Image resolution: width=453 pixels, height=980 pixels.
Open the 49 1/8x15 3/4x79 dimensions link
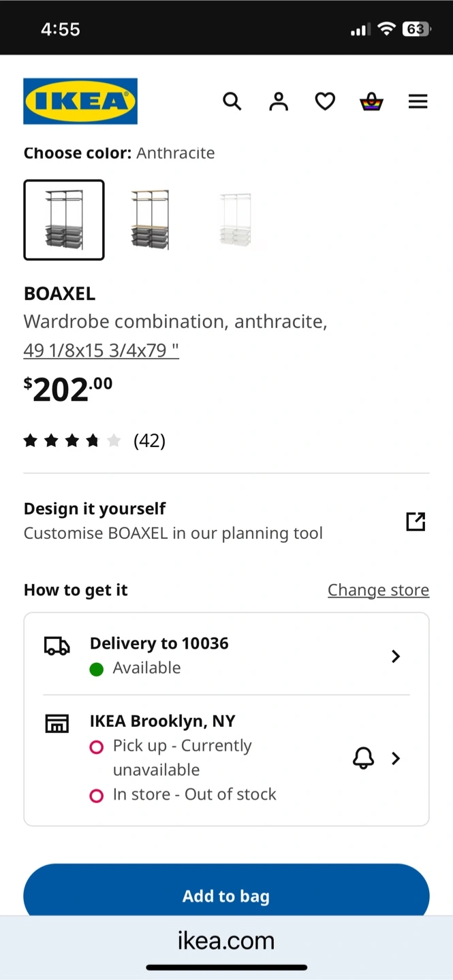point(101,350)
